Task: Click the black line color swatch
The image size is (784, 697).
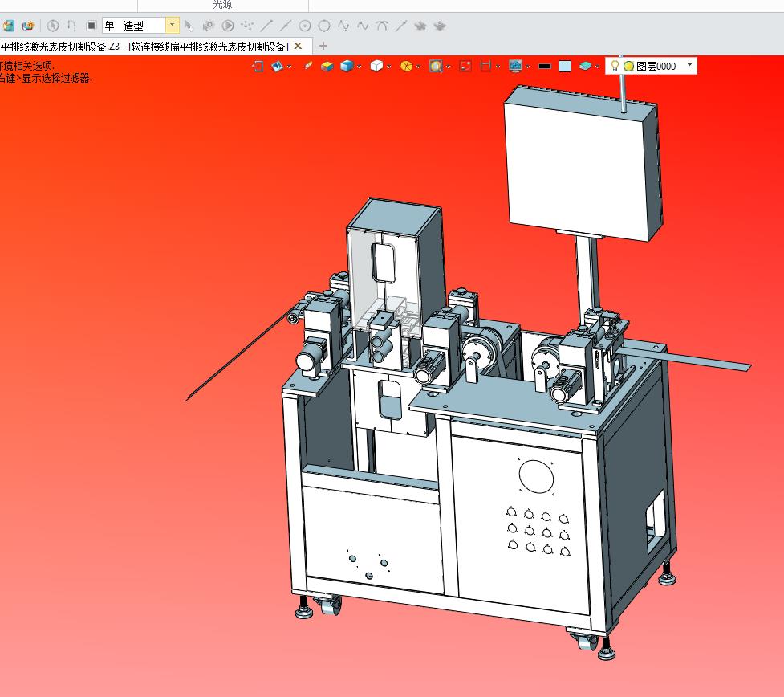Action: 545,66
